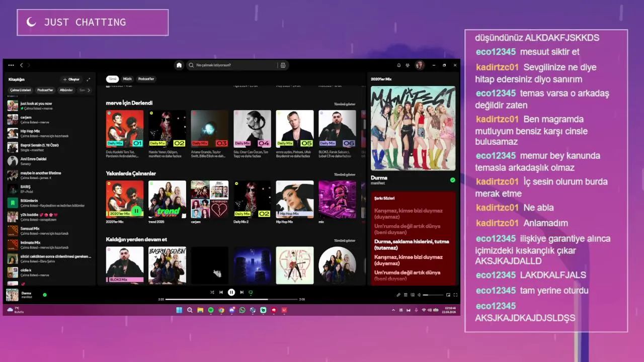644x362 pixels.
Task: Filter library by Çalma Listeleri chip
Action: coord(21,90)
